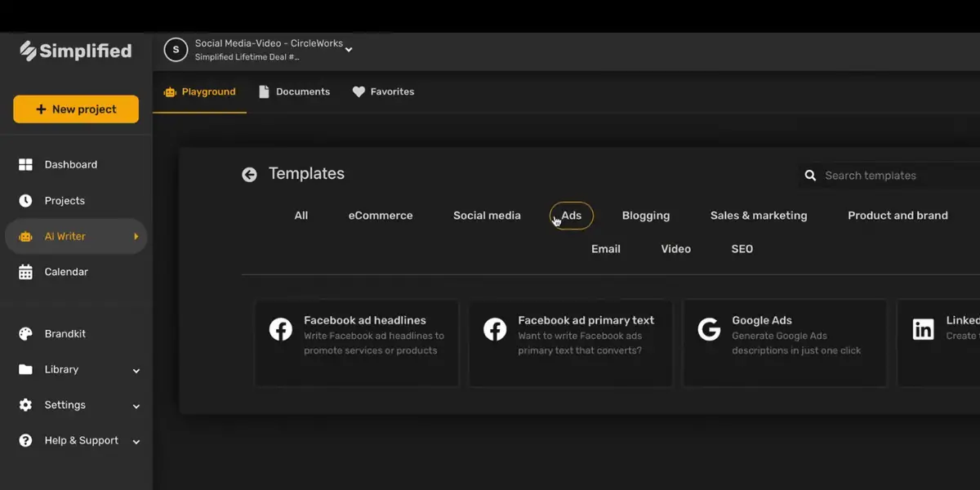Select the SEO category
Image resolution: width=980 pixels, height=490 pixels.
[742, 249]
